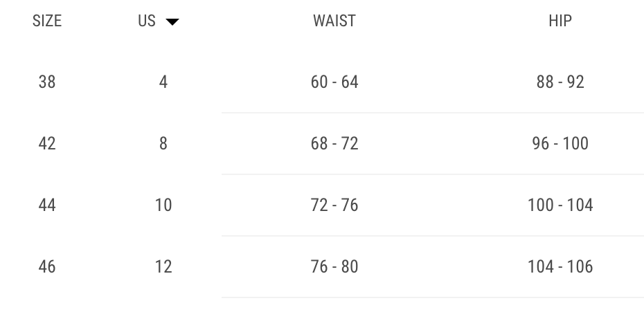The image size is (644, 321).
Task: Select size 42 in the SIZE column
Action: pyautogui.click(x=47, y=143)
